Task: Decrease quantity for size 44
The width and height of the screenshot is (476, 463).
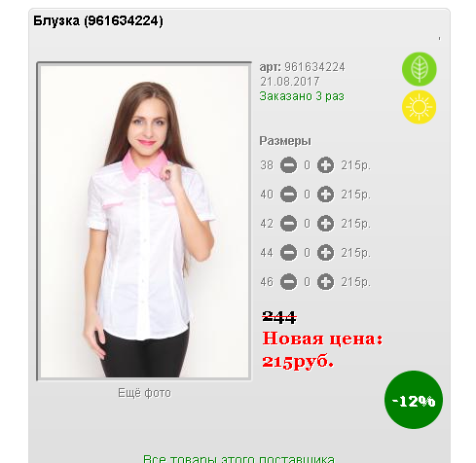Action: tap(288, 253)
